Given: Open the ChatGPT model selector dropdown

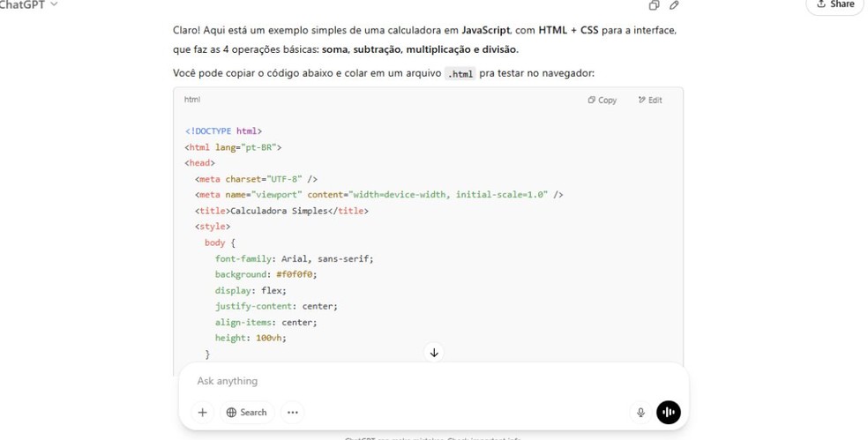Looking at the screenshot, I should [x=25, y=5].
